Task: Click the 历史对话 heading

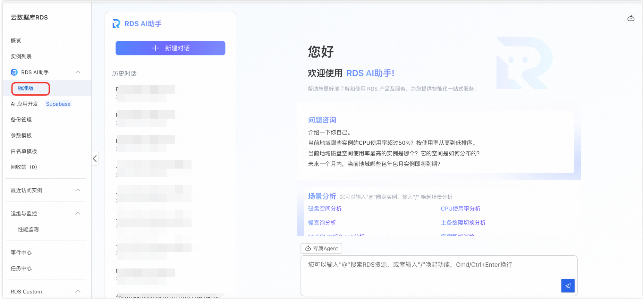Action: [x=124, y=74]
